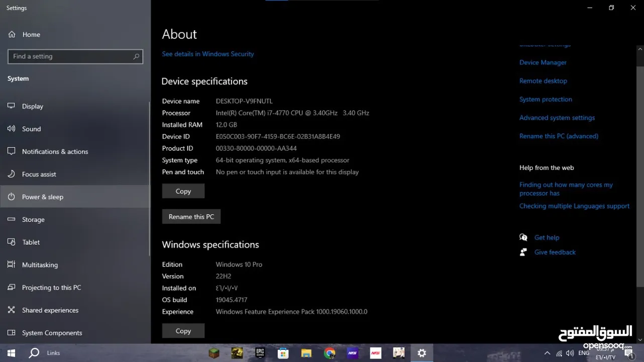Click the scrollbar up arrow

click(x=640, y=49)
